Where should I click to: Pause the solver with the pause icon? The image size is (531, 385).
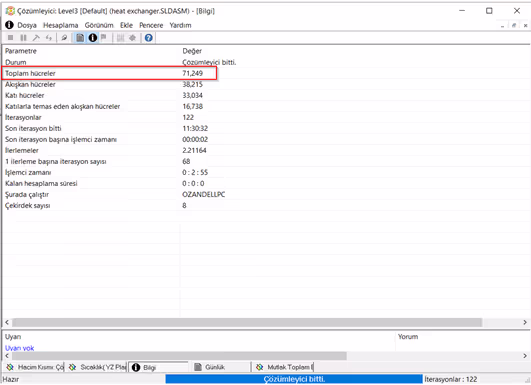pyautogui.click(x=23, y=38)
